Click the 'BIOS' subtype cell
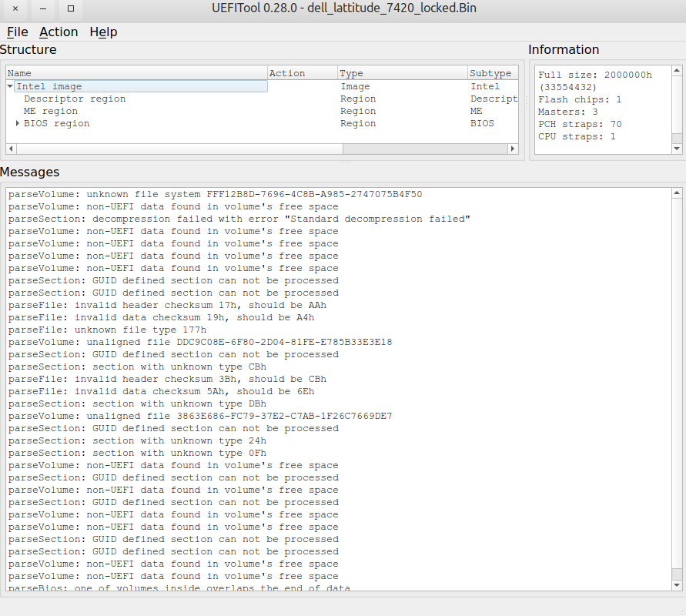This screenshot has height=616, width=686. [x=482, y=123]
